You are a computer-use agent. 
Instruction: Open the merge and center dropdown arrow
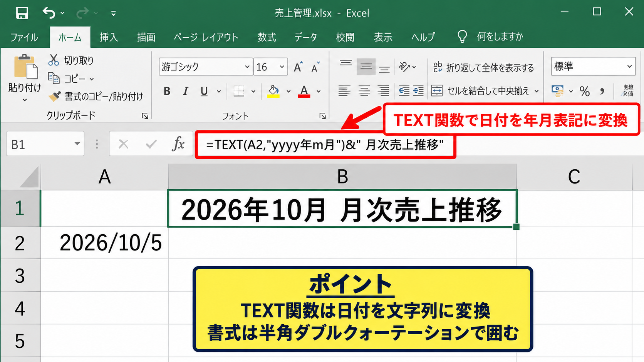536,91
